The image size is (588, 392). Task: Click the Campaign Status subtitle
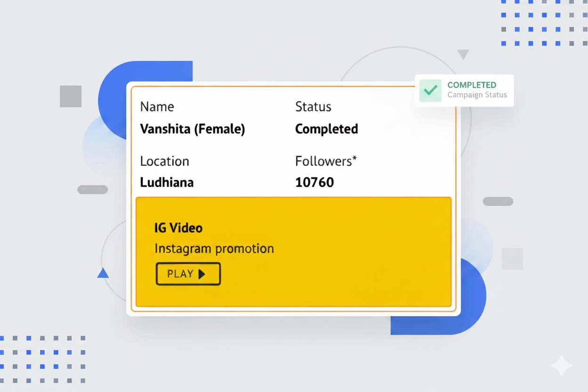coord(477,95)
